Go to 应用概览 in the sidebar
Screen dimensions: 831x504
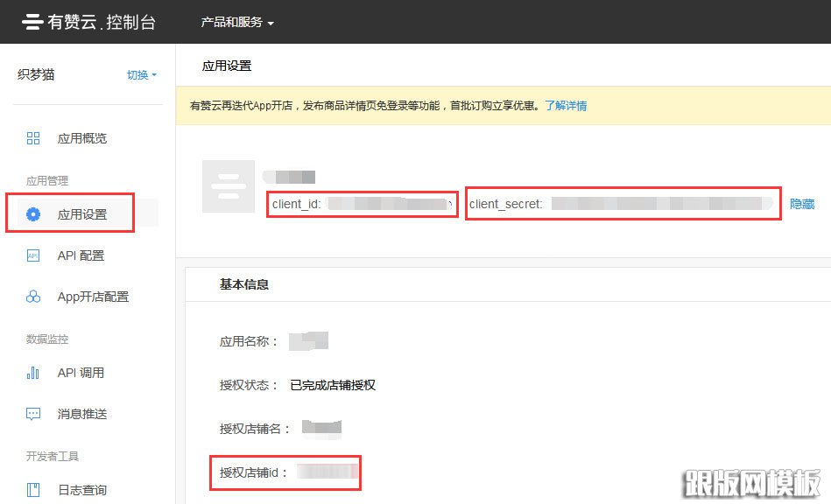[x=82, y=138]
